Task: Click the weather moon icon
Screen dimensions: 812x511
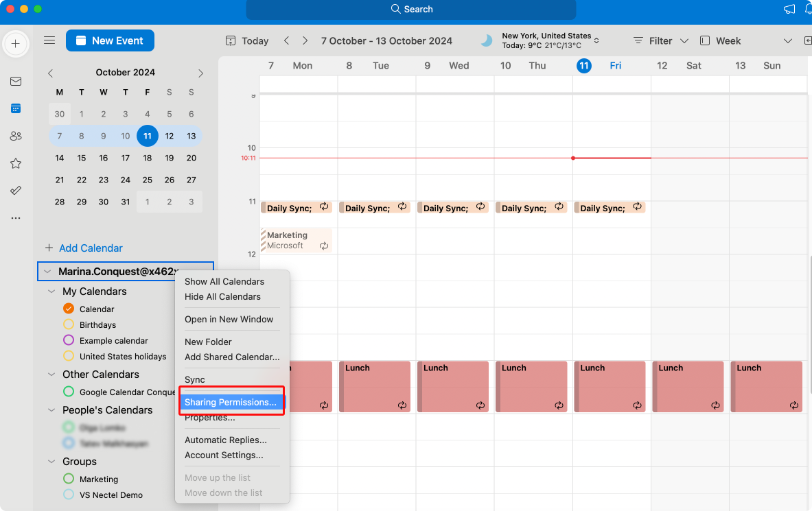Action: 486,40
